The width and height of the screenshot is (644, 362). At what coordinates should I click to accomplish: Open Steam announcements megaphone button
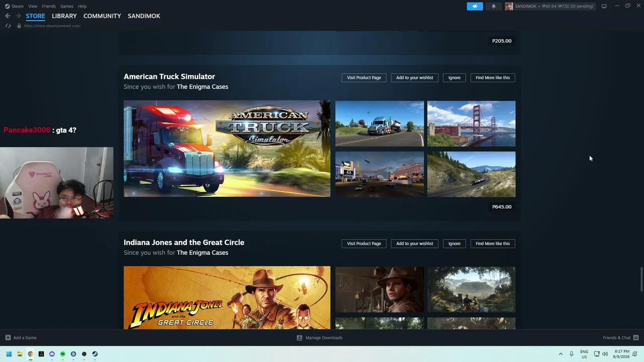click(474, 6)
